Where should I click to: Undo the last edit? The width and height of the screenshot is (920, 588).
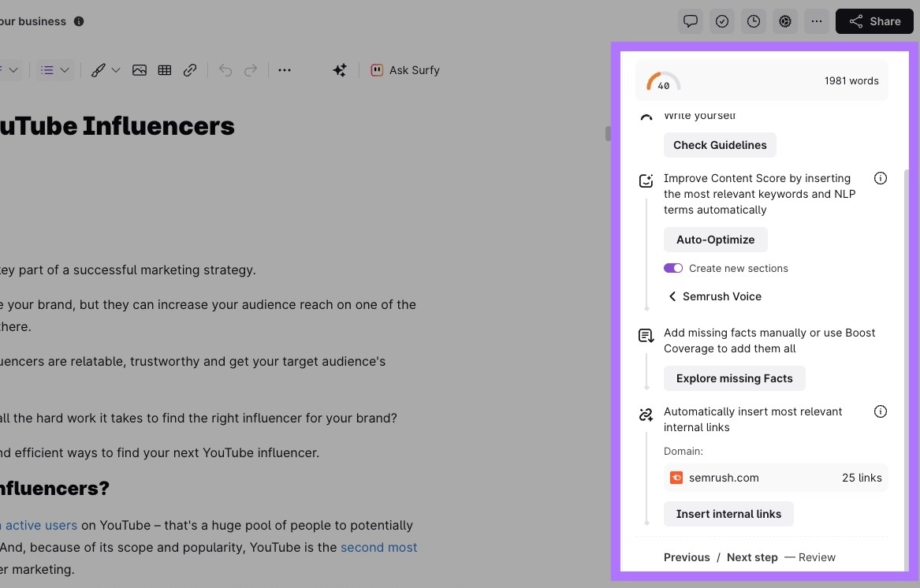(x=225, y=70)
